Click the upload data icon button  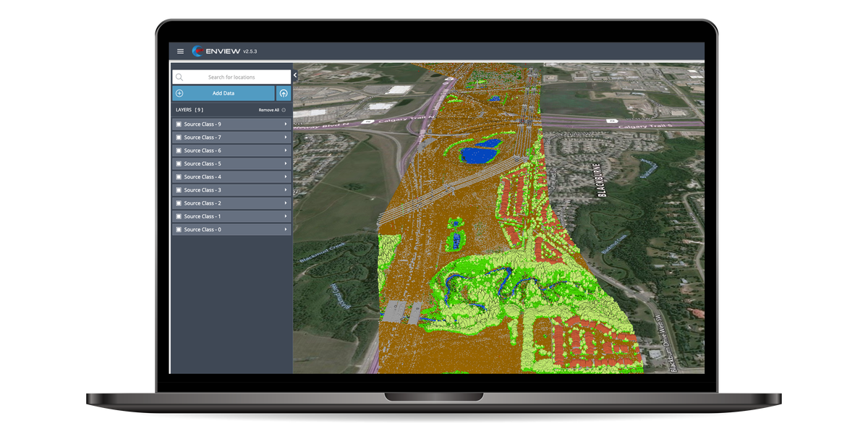click(x=284, y=93)
